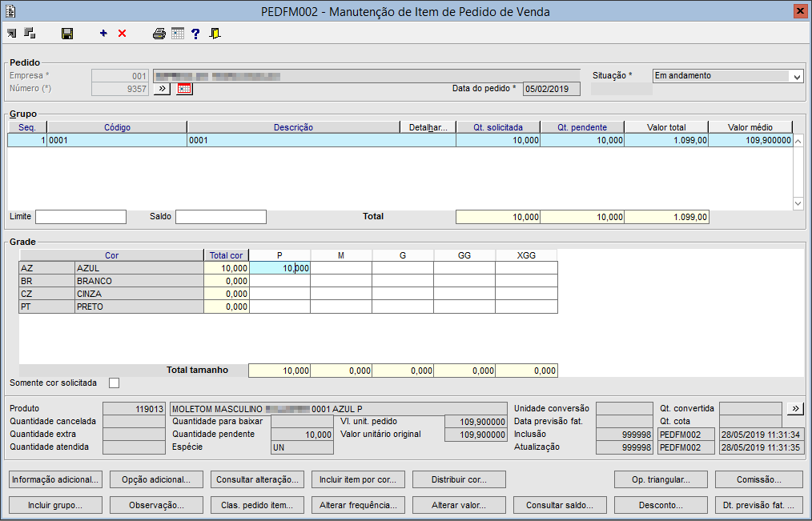Click the Limite input field

click(x=81, y=217)
